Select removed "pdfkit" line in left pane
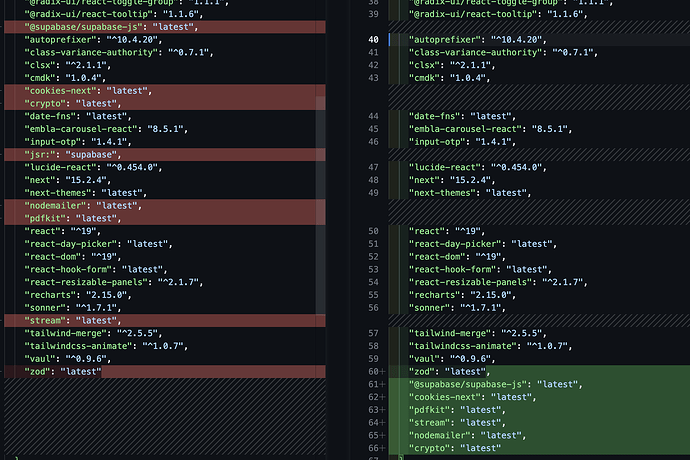690x460 pixels. (x=165, y=218)
